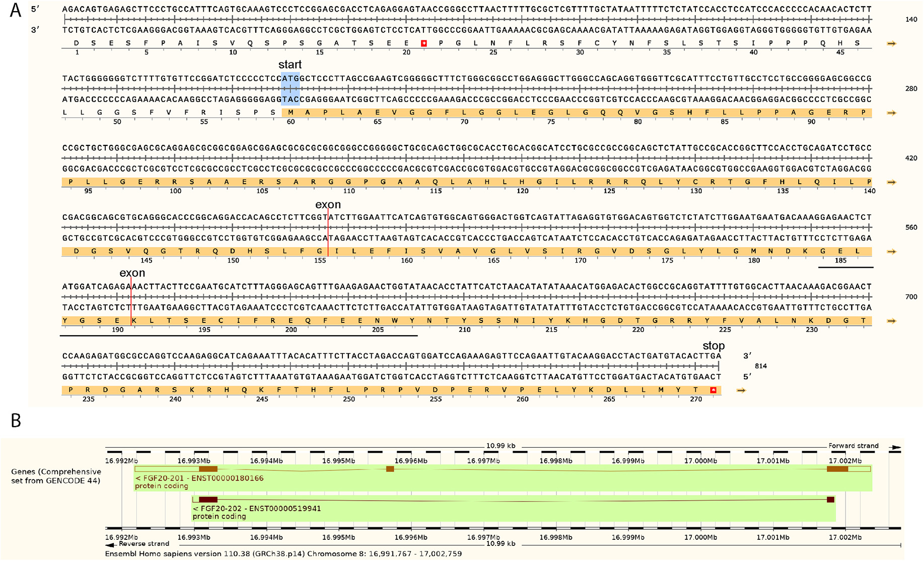This screenshot has height=561, width=924.
Task: Click the orange arrow on the row ending at 700
Action: point(891,321)
